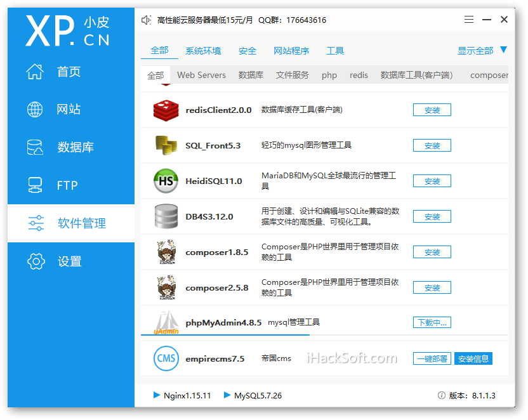Switch to the 网站程序 tab

pos(291,51)
